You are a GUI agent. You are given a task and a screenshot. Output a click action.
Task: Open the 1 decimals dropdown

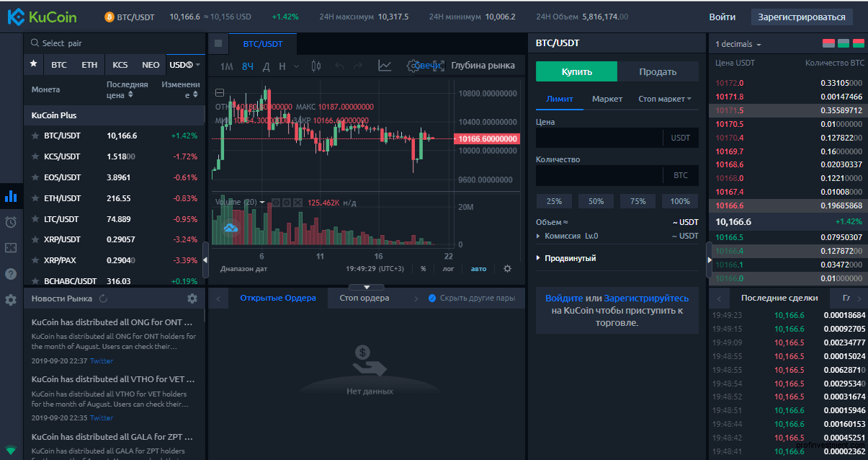[738, 45]
